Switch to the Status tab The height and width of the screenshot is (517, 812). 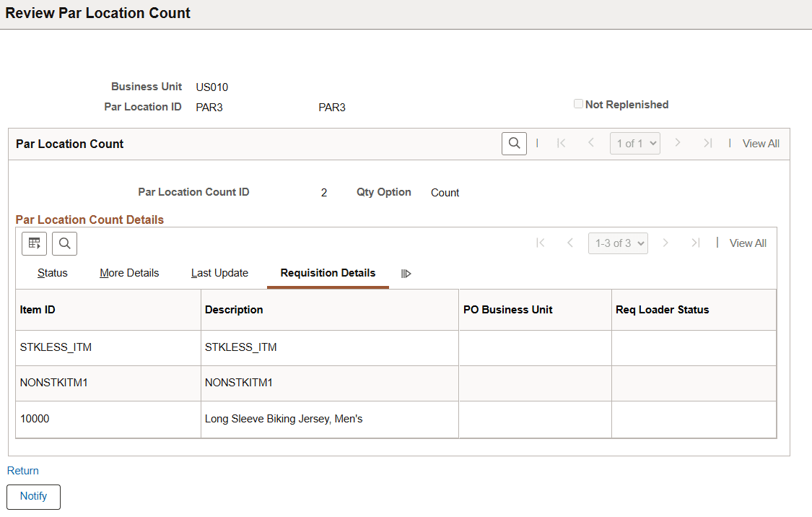pyautogui.click(x=52, y=273)
